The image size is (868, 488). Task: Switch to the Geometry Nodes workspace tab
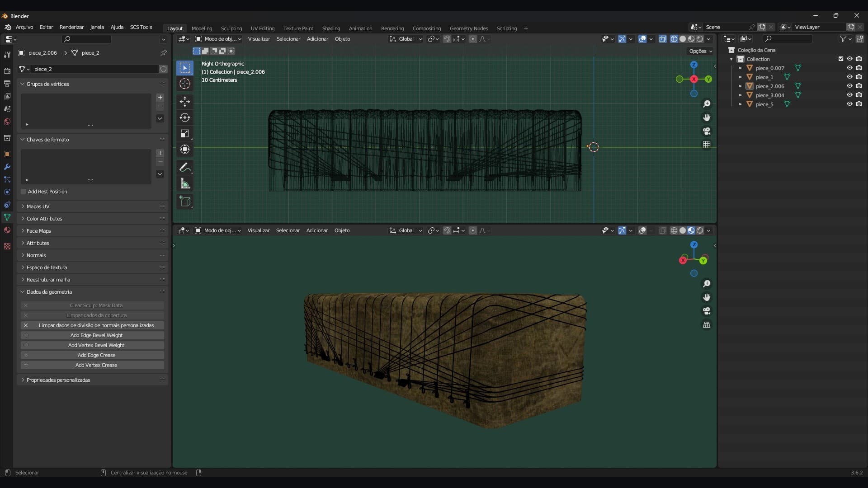click(x=468, y=28)
